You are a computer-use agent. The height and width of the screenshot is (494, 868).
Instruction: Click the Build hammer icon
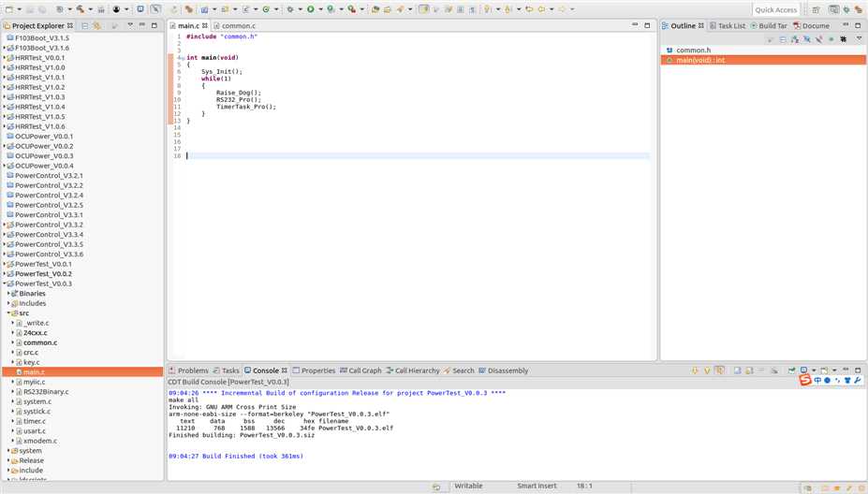pos(81,9)
